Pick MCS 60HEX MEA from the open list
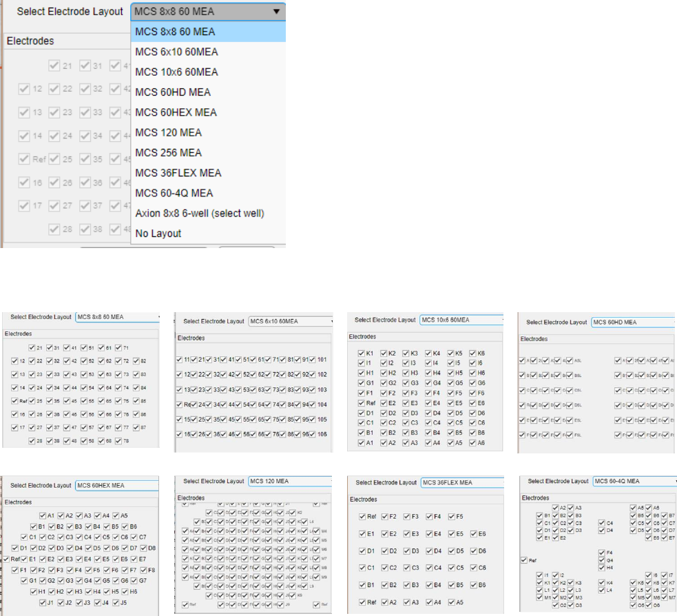677x616 pixels. tap(208, 112)
